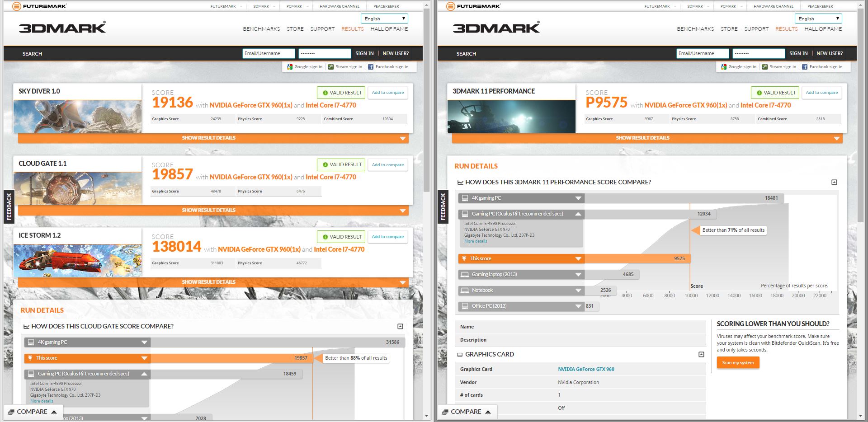Click Sign In in the right window
868x422 pixels.
coord(798,53)
